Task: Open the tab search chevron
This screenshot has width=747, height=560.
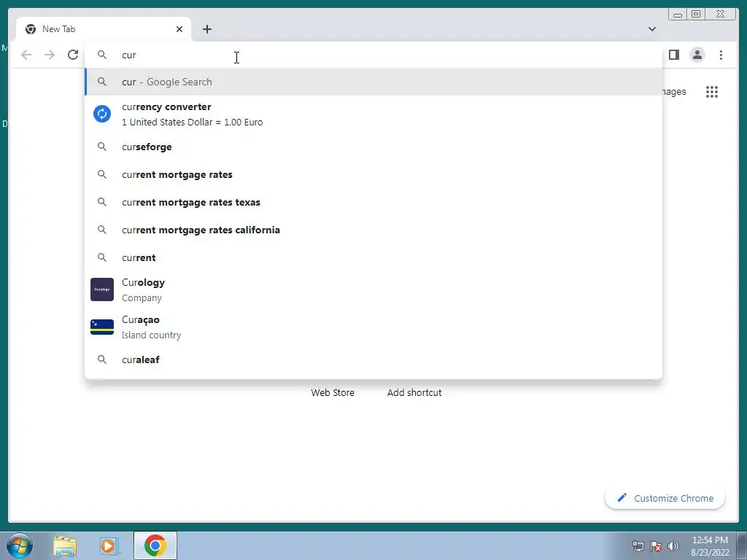Action: (651, 29)
